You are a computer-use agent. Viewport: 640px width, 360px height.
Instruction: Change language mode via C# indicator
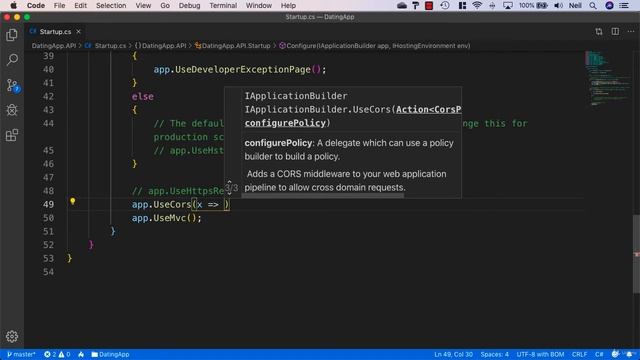(599, 354)
